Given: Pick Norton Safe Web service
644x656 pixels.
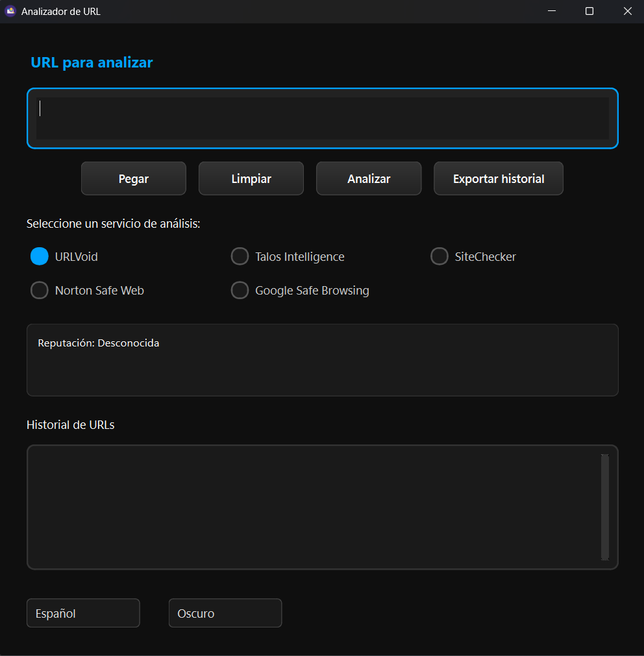Looking at the screenshot, I should tap(40, 290).
